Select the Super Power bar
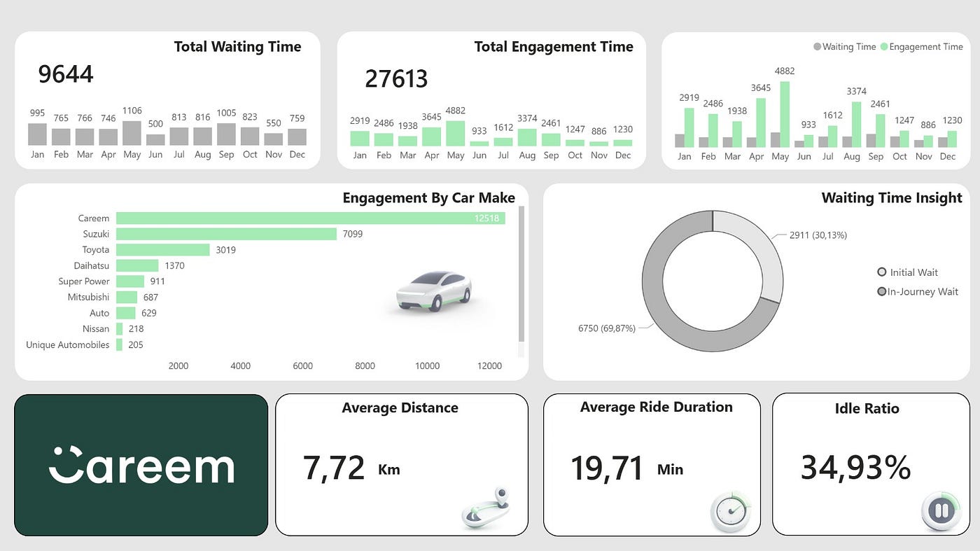The width and height of the screenshot is (980, 551). tap(130, 281)
